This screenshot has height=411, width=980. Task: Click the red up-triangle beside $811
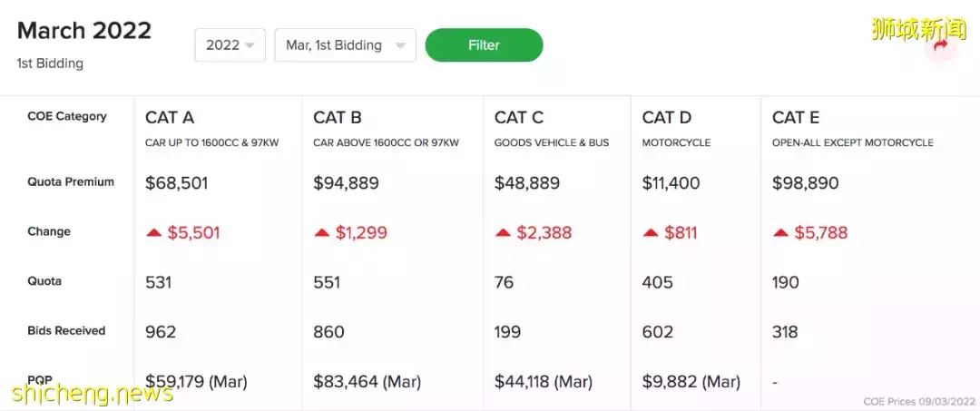pos(651,233)
